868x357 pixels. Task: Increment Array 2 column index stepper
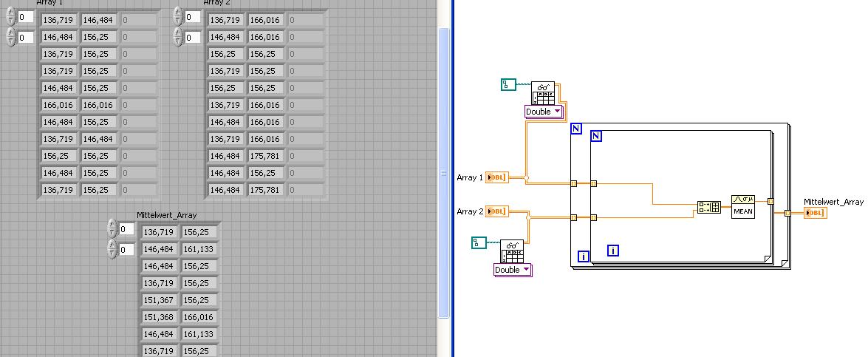(x=178, y=33)
